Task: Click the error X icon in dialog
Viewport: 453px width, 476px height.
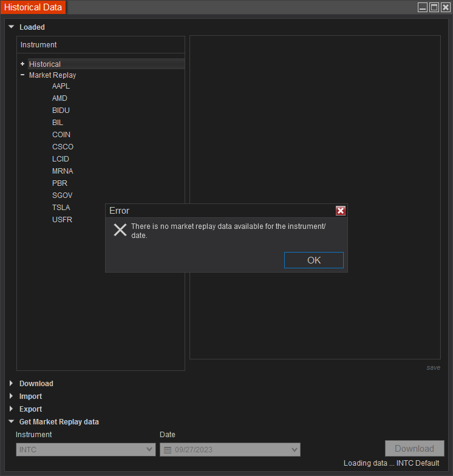Action: tap(120, 229)
